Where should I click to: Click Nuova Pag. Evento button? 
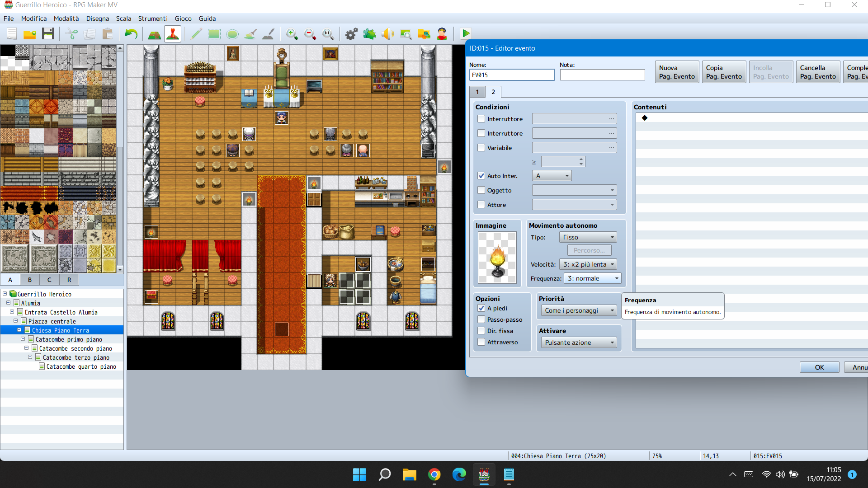click(x=677, y=72)
